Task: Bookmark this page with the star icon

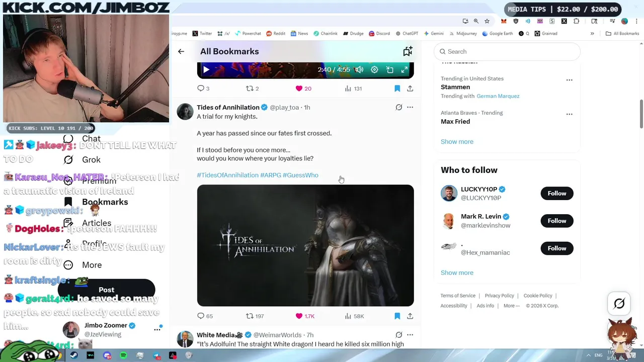Action: tap(487, 21)
